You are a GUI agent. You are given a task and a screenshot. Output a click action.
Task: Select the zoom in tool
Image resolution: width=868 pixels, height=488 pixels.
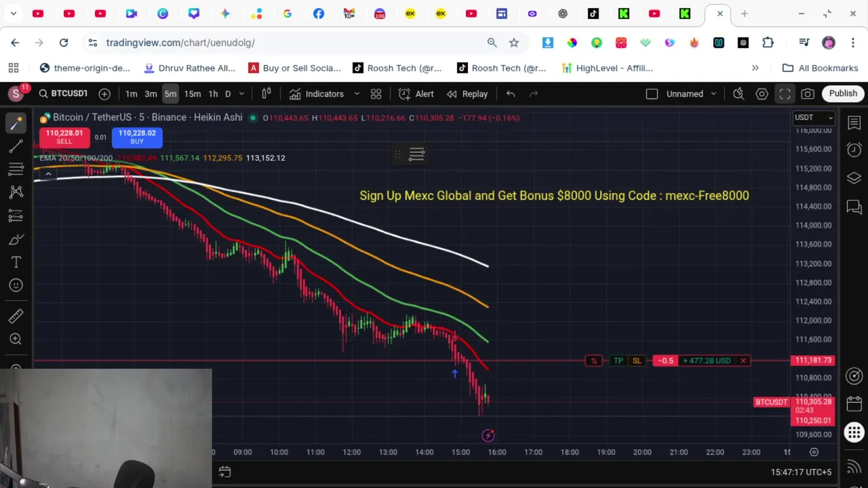pyautogui.click(x=16, y=339)
